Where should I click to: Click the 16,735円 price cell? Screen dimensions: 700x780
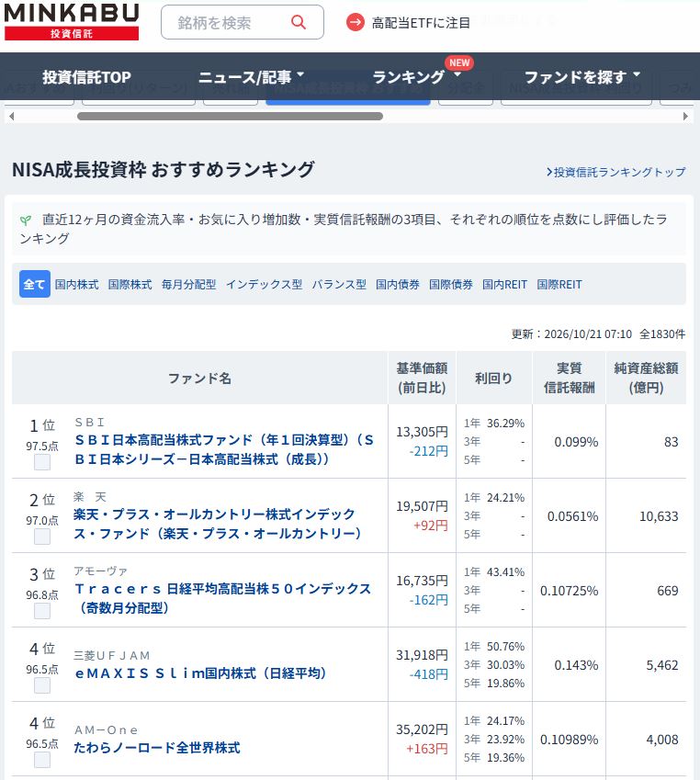(x=422, y=581)
